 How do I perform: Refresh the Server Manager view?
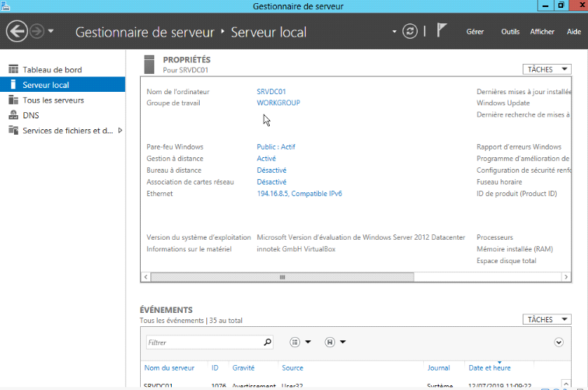tap(410, 31)
